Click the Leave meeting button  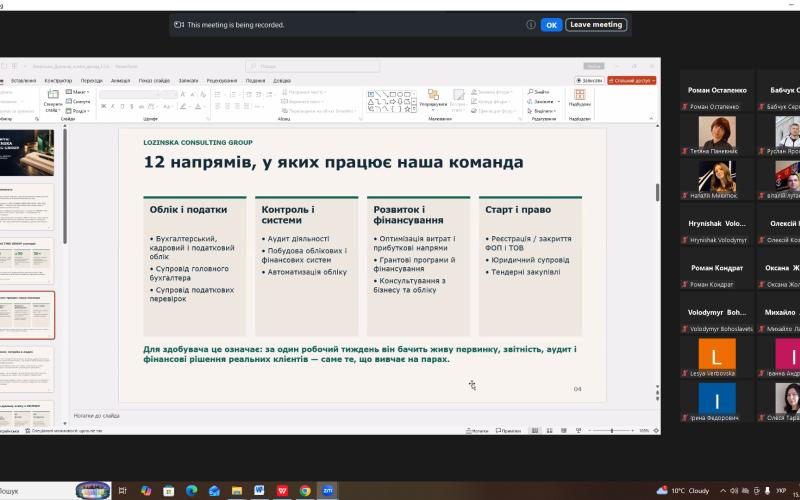tap(596, 24)
